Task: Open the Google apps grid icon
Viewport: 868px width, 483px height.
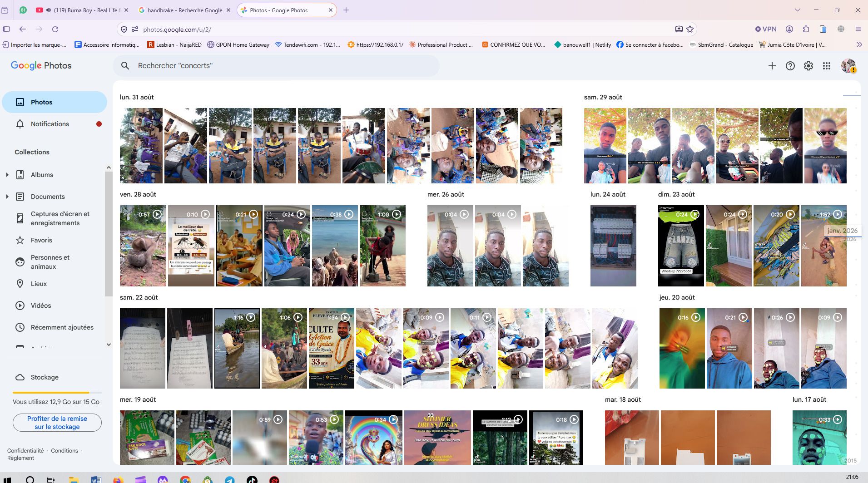Action: [x=827, y=66]
